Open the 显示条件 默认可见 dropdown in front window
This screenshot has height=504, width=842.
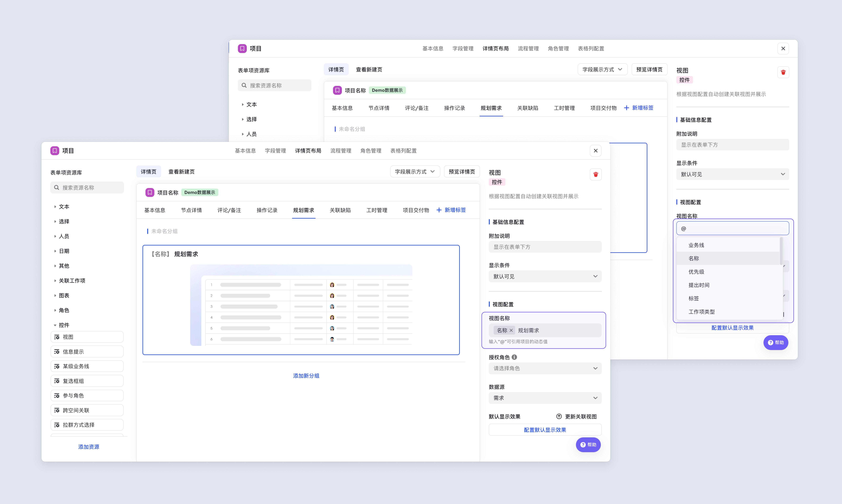pyautogui.click(x=545, y=276)
